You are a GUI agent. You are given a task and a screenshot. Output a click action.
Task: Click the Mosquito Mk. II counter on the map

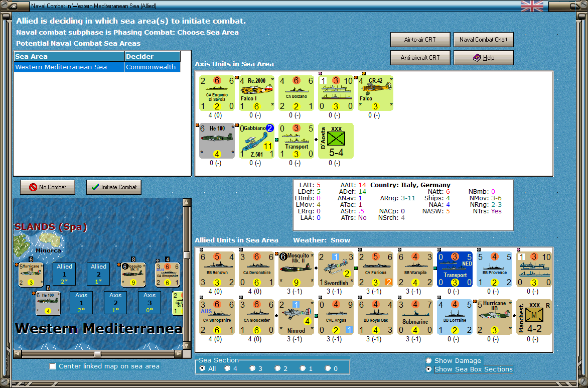133,275
